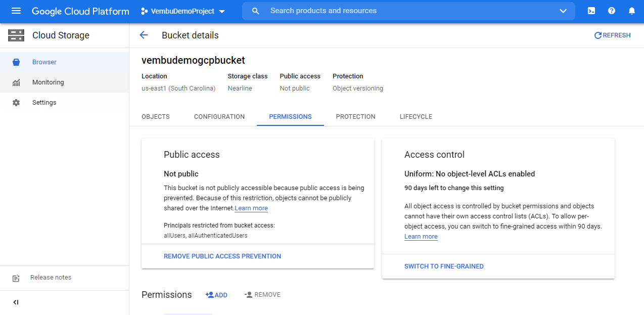
Task: Open the notifications bell
Action: click(x=631, y=11)
